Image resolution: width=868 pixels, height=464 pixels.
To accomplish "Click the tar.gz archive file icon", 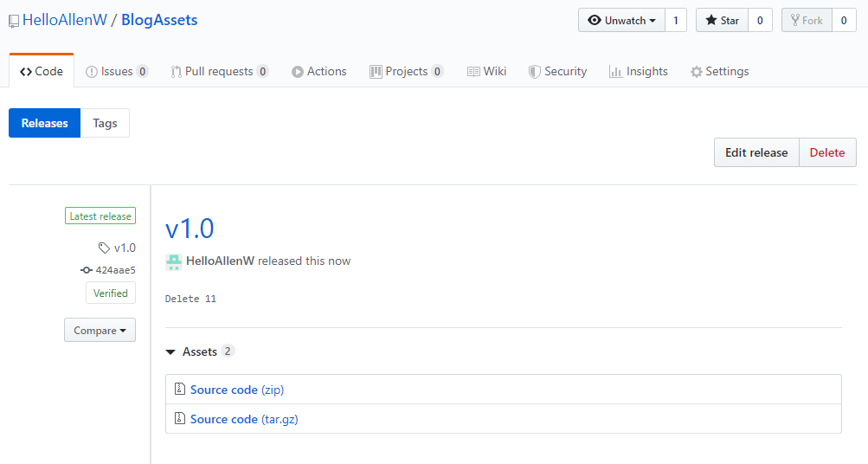I will click(x=180, y=419).
